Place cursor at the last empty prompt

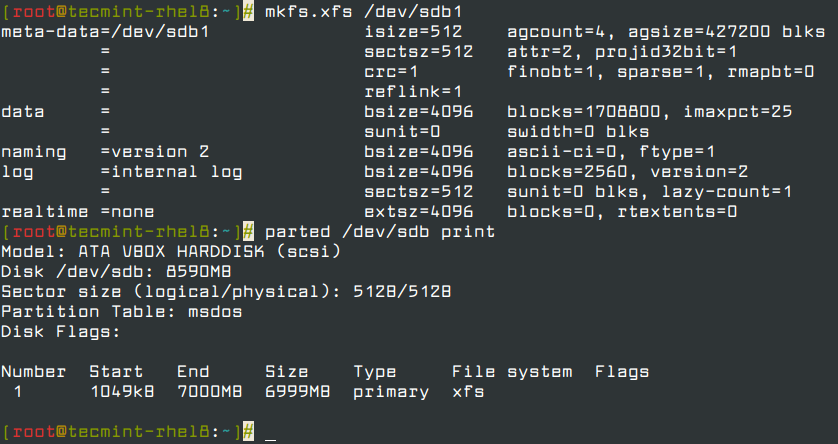(271, 432)
